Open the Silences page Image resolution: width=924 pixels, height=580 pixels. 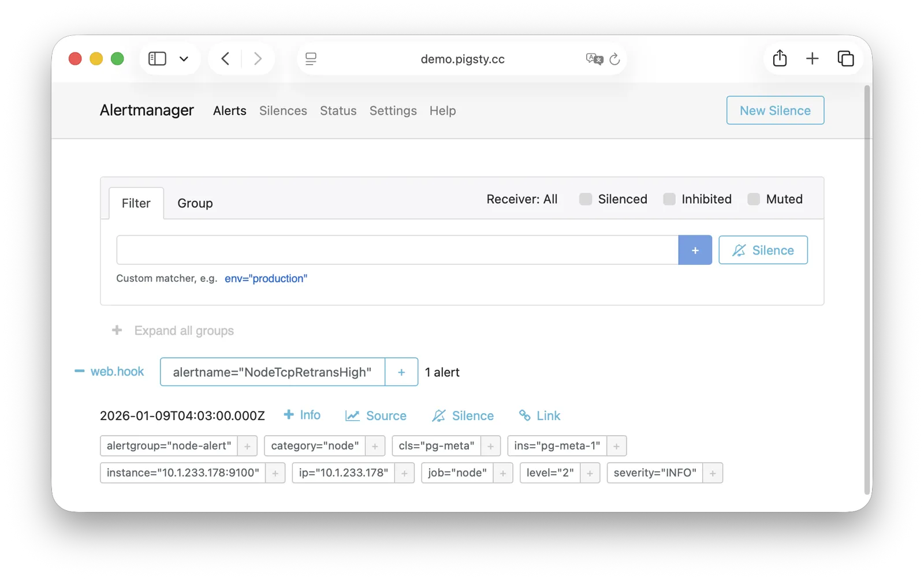point(282,110)
